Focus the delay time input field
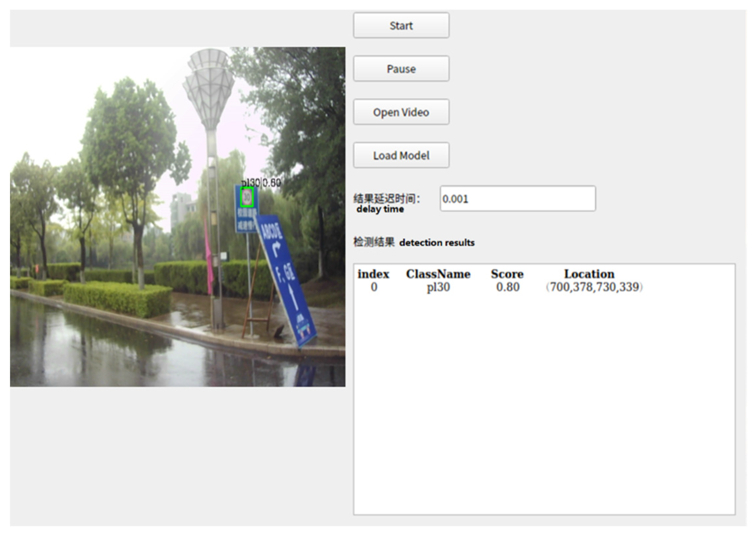Image resolution: width=756 pixels, height=538 pixels. coord(517,198)
